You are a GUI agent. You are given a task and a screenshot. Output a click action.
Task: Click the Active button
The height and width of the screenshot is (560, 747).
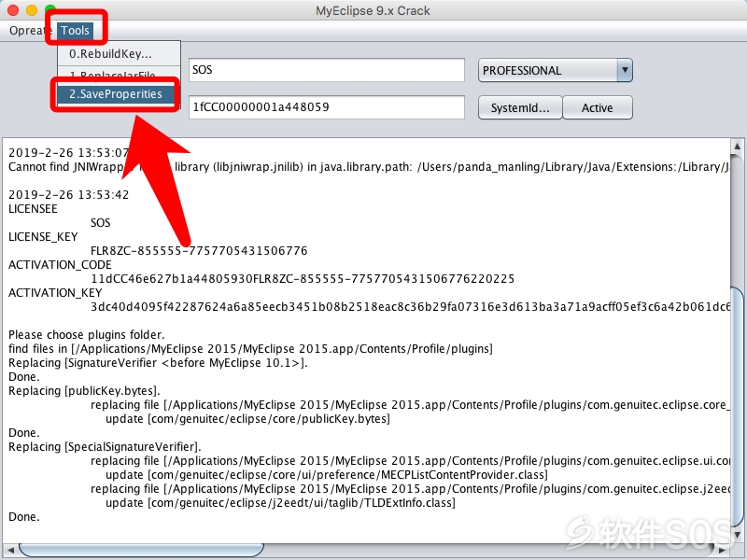click(x=598, y=107)
